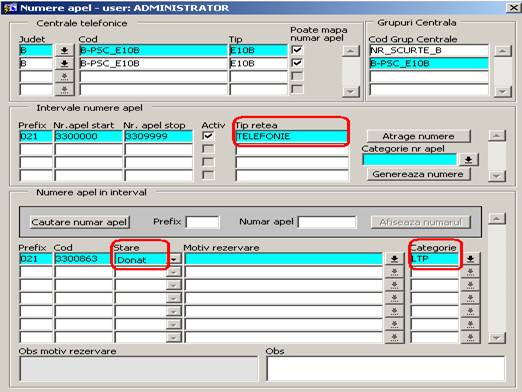Click Prefix 021 in Intervale numere apel

[x=36, y=136]
